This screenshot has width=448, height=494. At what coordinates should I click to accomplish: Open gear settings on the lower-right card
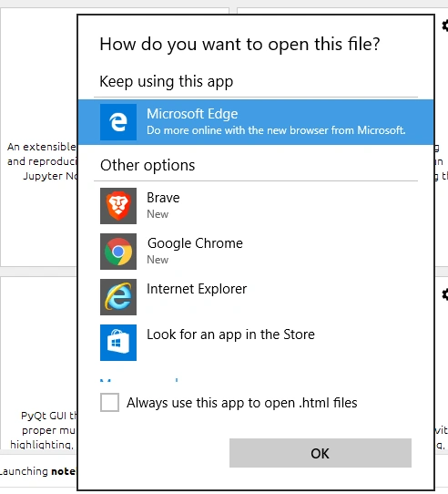(x=445, y=294)
